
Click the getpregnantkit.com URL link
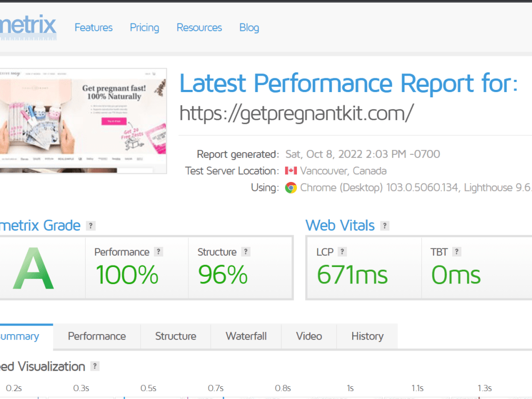[x=297, y=113]
